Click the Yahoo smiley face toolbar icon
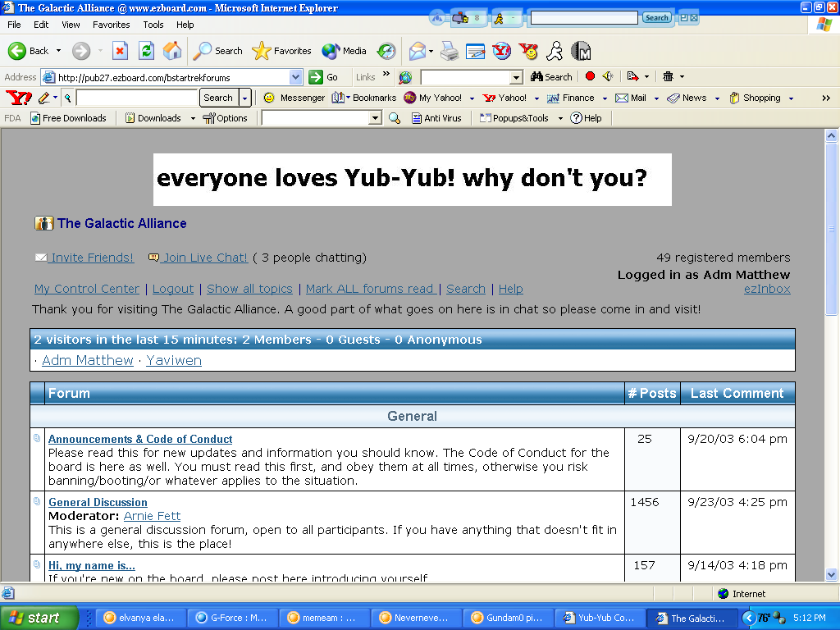 click(x=528, y=51)
